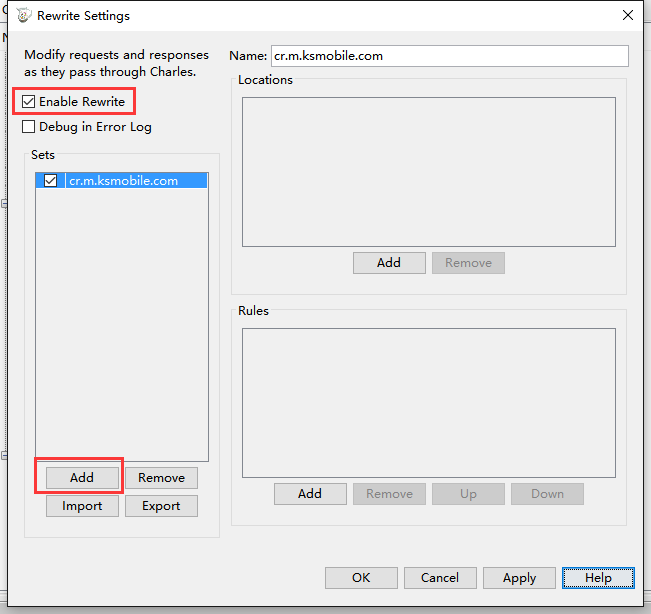Click into the Name text field
This screenshot has width=651, height=614.
pos(449,56)
